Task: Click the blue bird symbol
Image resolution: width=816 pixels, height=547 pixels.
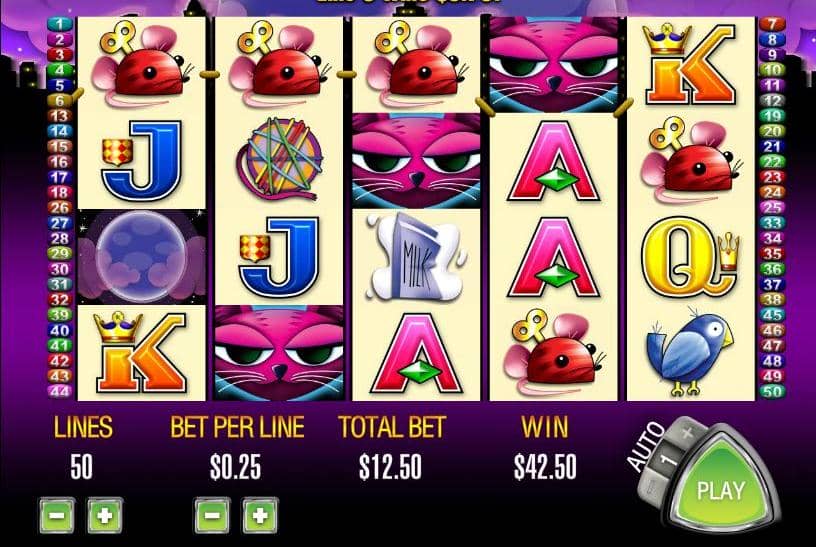Action: pos(689,353)
